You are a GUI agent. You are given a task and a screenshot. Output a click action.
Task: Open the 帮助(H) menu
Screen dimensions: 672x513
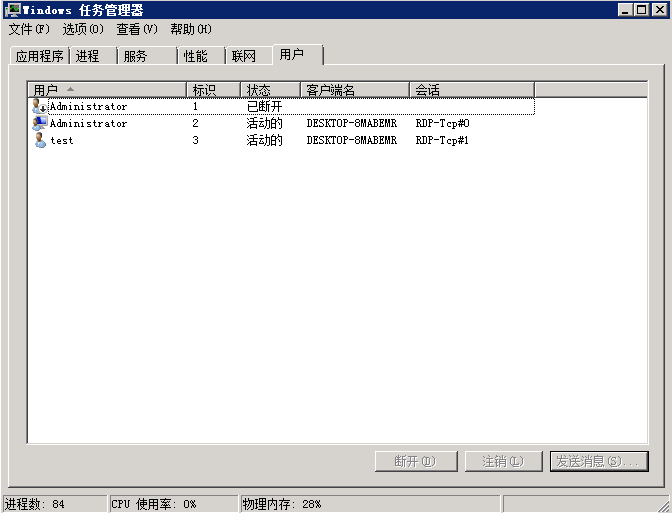191,29
